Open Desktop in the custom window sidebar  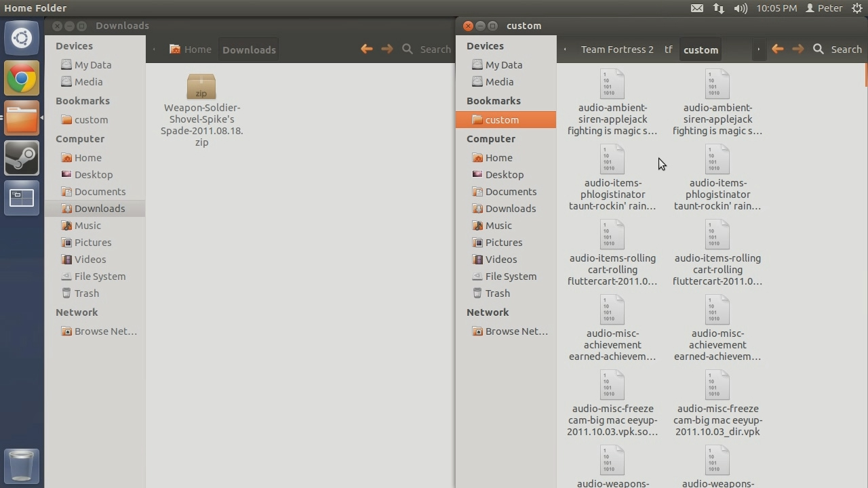pyautogui.click(x=505, y=175)
